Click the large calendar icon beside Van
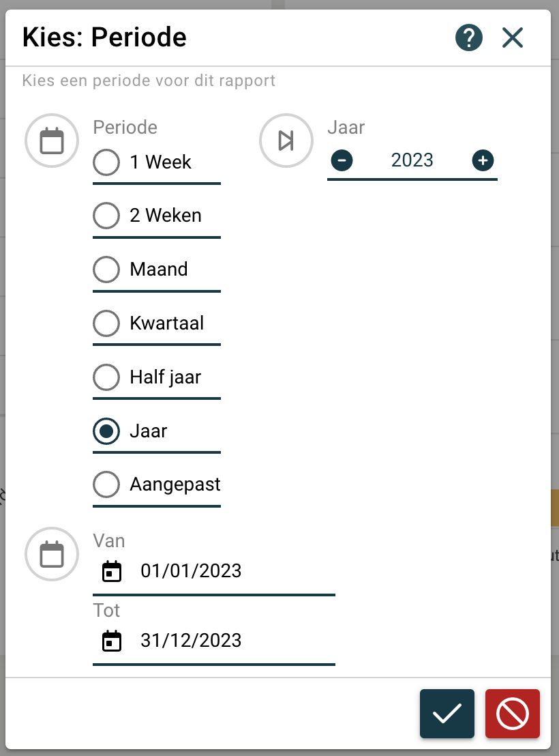This screenshot has height=756, width=559. point(52,554)
